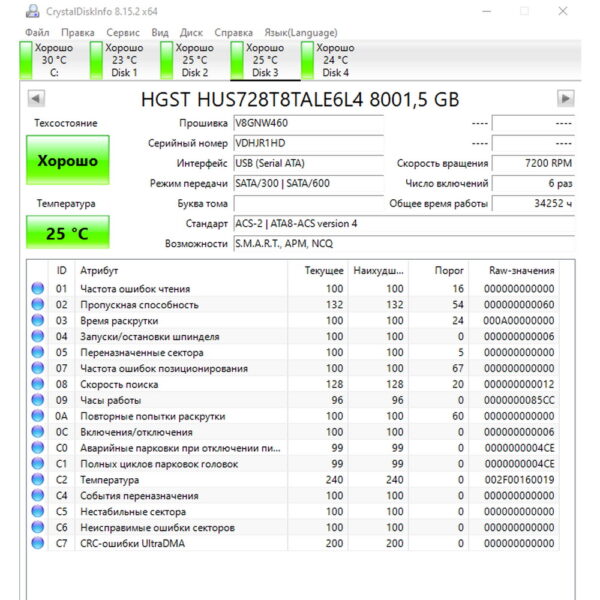Open the Справка menu

(233, 33)
